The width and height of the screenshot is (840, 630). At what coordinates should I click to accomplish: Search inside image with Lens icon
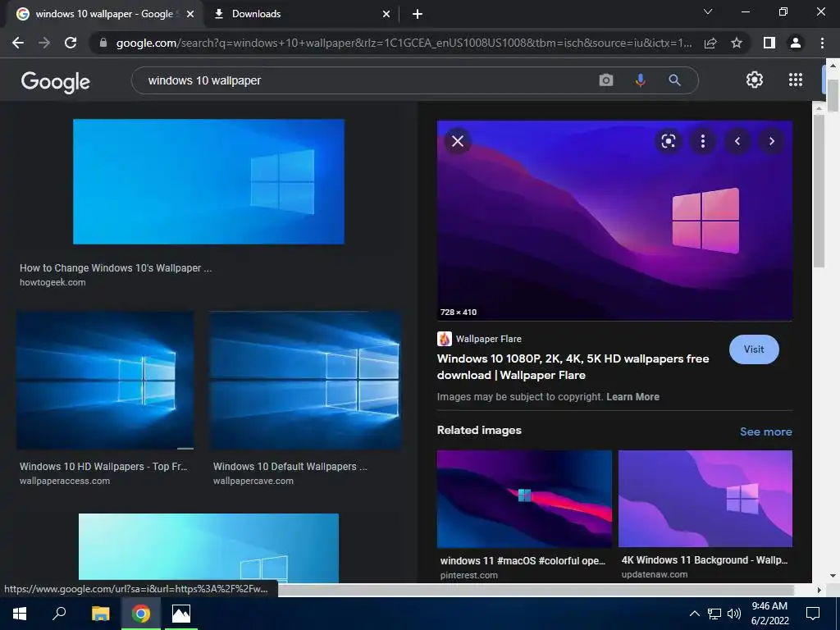[668, 141]
